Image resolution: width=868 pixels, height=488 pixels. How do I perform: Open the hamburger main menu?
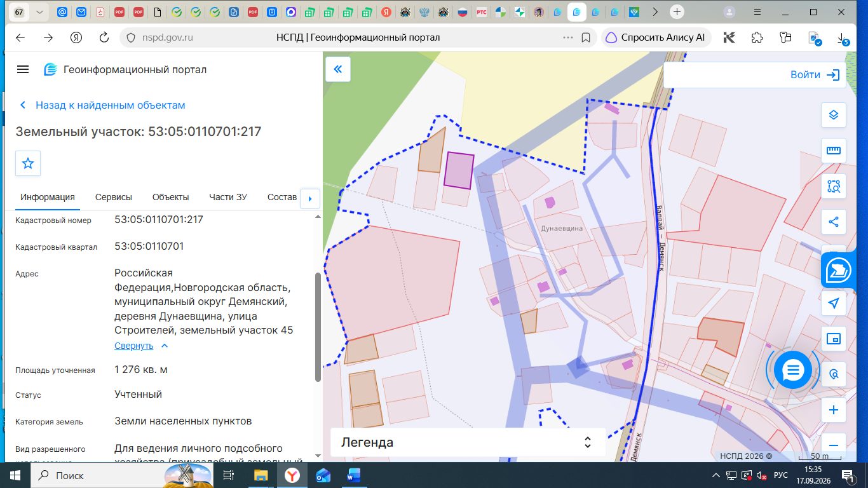click(x=23, y=69)
